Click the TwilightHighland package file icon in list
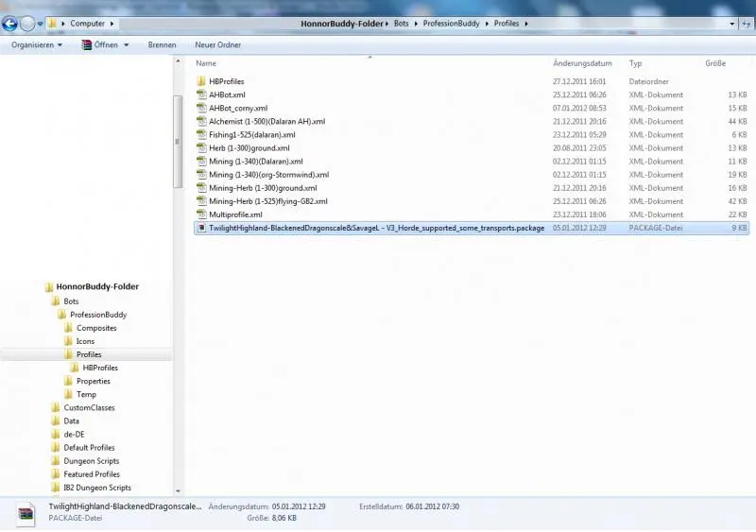756x532 pixels. coord(201,228)
